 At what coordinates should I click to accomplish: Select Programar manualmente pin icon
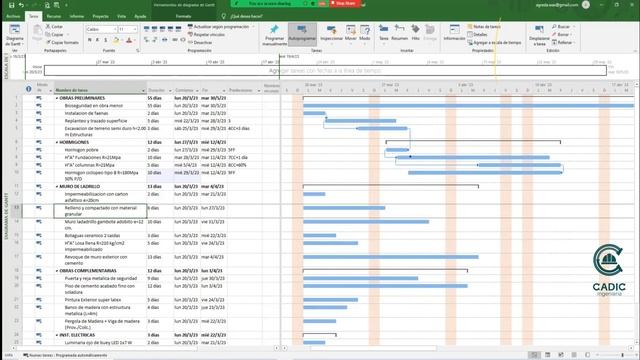tap(274, 35)
